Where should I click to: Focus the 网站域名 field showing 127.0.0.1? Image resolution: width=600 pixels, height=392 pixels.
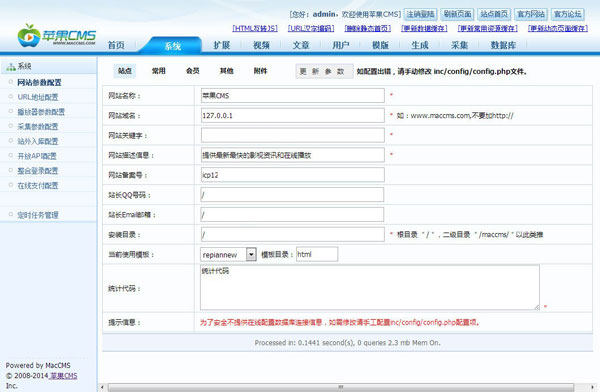[x=293, y=116]
